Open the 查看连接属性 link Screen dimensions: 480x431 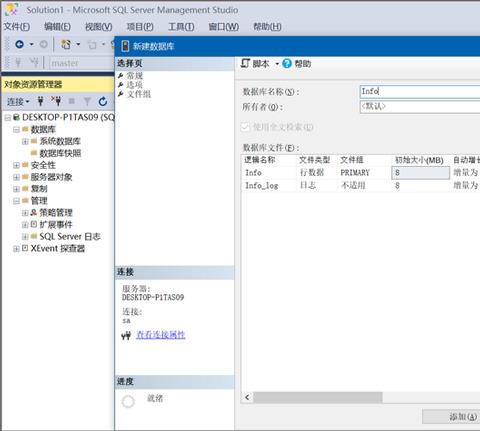tap(161, 335)
